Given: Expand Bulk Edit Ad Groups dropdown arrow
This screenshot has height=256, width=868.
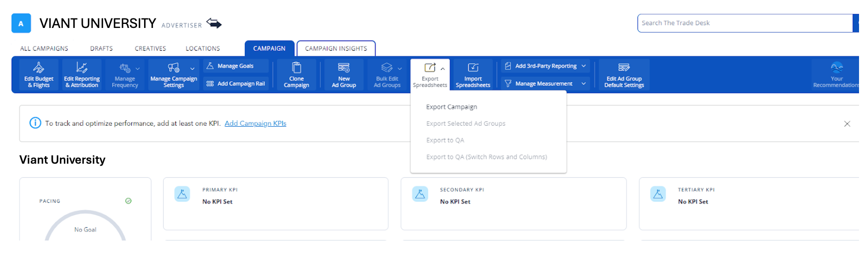Looking at the screenshot, I should tap(399, 68).
